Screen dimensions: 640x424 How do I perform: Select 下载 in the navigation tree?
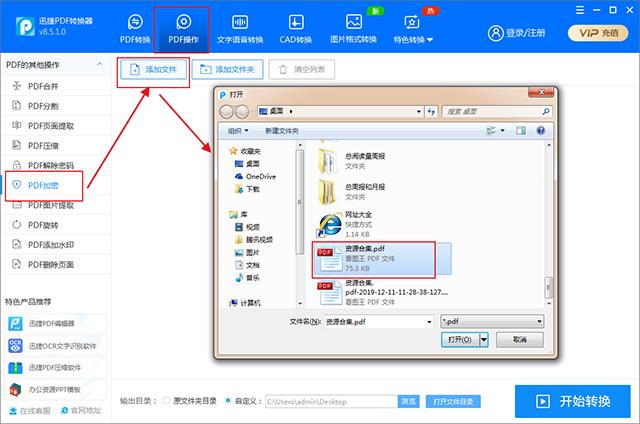(x=247, y=189)
